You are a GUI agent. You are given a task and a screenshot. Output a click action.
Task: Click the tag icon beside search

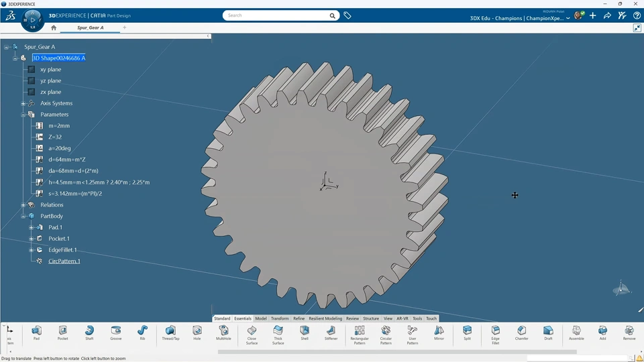coord(347,15)
